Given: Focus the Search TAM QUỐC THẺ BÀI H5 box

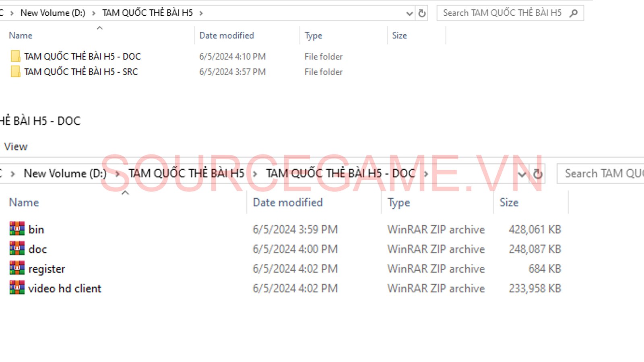Looking at the screenshot, I should pyautogui.click(x=502, y=13).
